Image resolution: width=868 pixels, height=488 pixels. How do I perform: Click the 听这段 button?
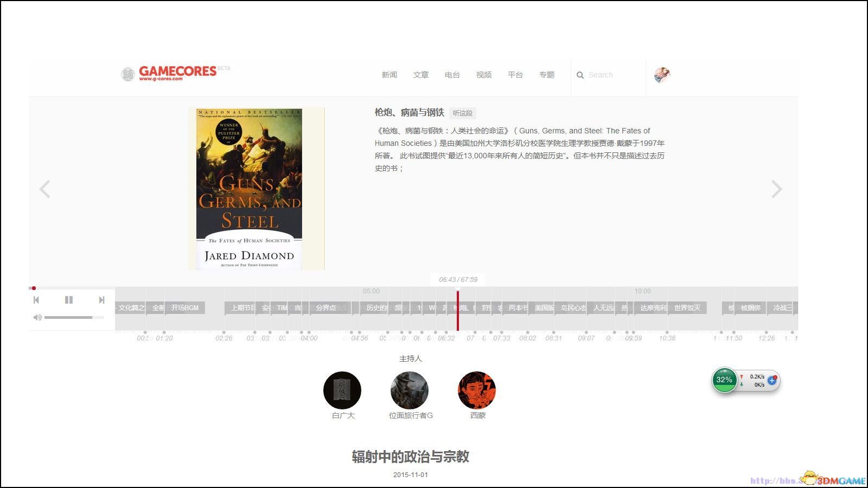[x=463, y=113]
